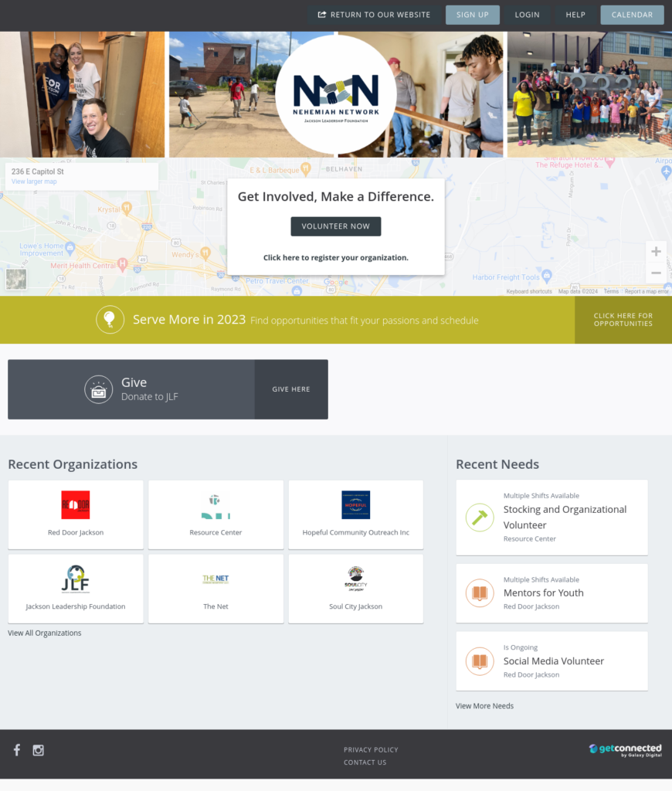The height and width of the screenshot is (791, 672).
Task: Open the map Terms link
Action: 611,291
